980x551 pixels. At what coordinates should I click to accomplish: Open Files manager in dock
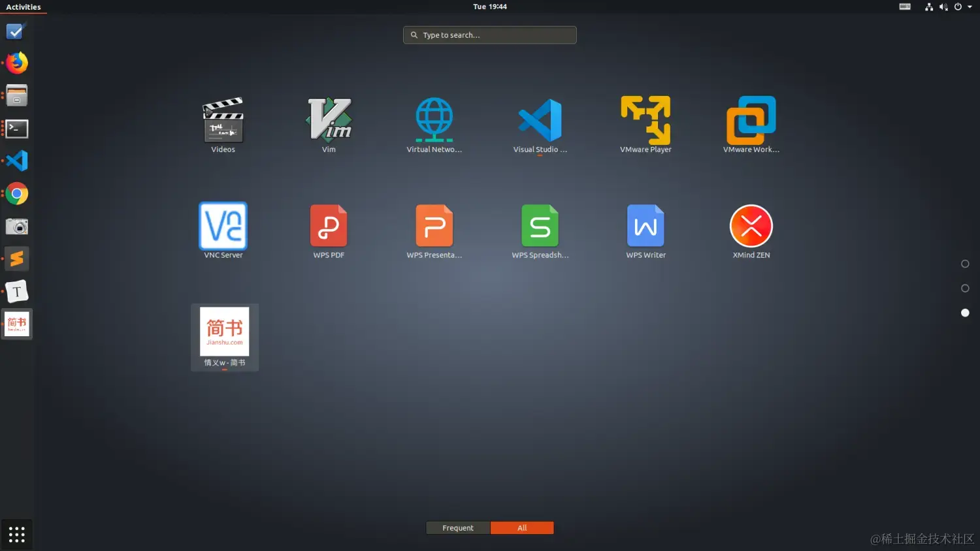pyautogui.click(x=17, y=95)
